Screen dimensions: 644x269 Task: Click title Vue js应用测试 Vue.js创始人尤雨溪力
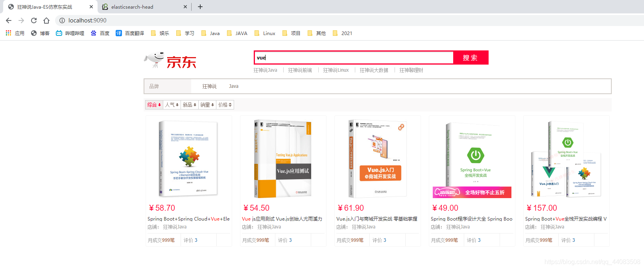282,219
